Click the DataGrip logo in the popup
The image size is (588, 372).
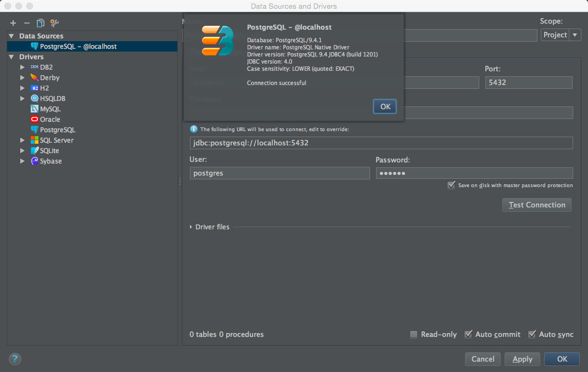click(x=217, y=41)
